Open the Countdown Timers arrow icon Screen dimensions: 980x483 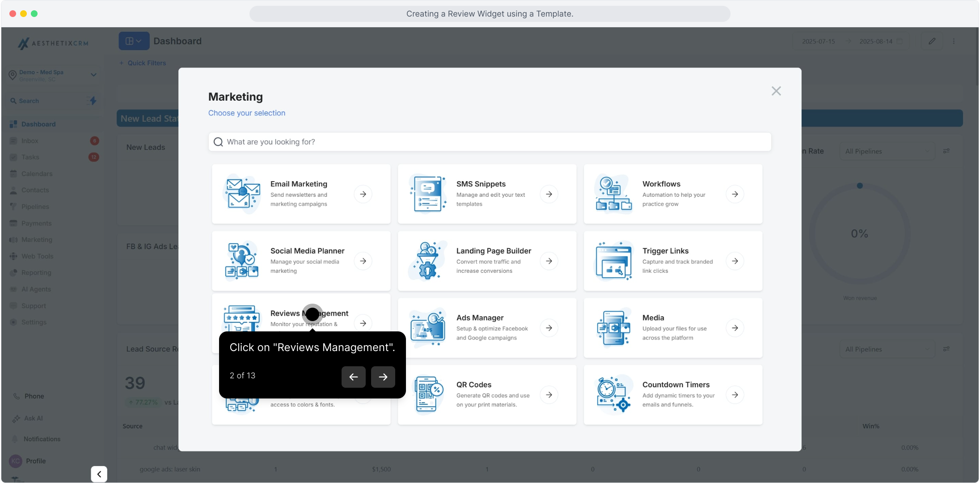pyautogui.click(x=735, y=395)
